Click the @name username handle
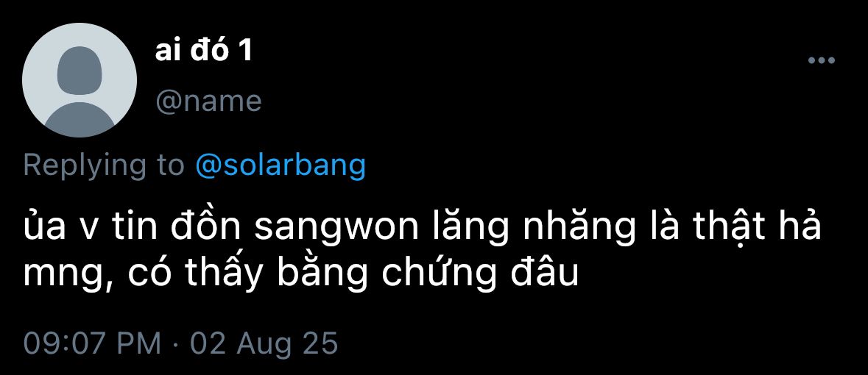The image size is (868, 375). 208,101
